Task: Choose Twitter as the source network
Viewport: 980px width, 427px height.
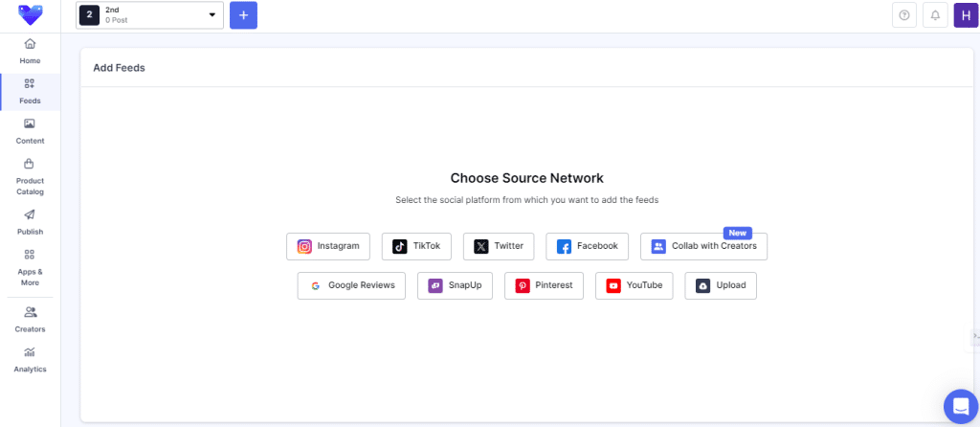Action: tap(498, 246)
